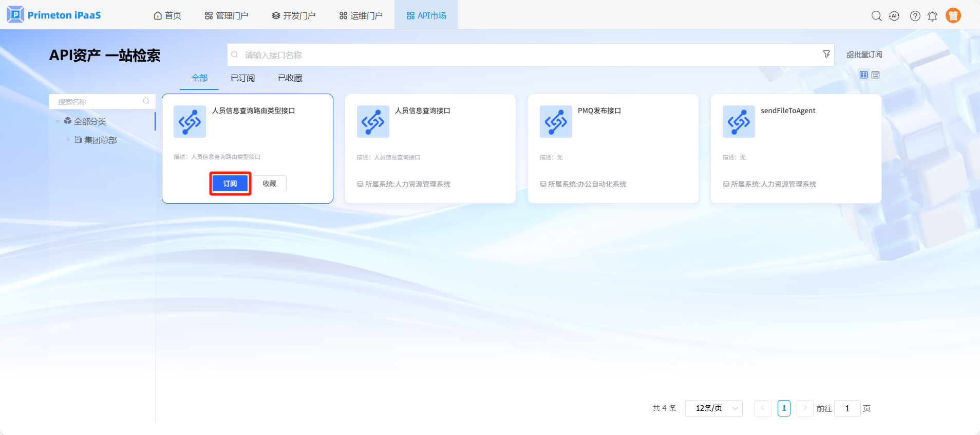Open the 12条/页 page size dropdown

pyautogui.click(x=713, y=408)
